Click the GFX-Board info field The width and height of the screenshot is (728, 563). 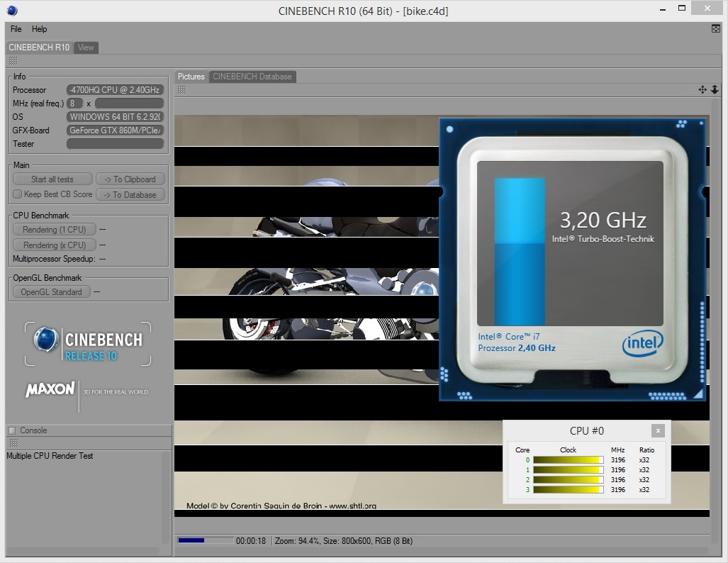(115, 130)
